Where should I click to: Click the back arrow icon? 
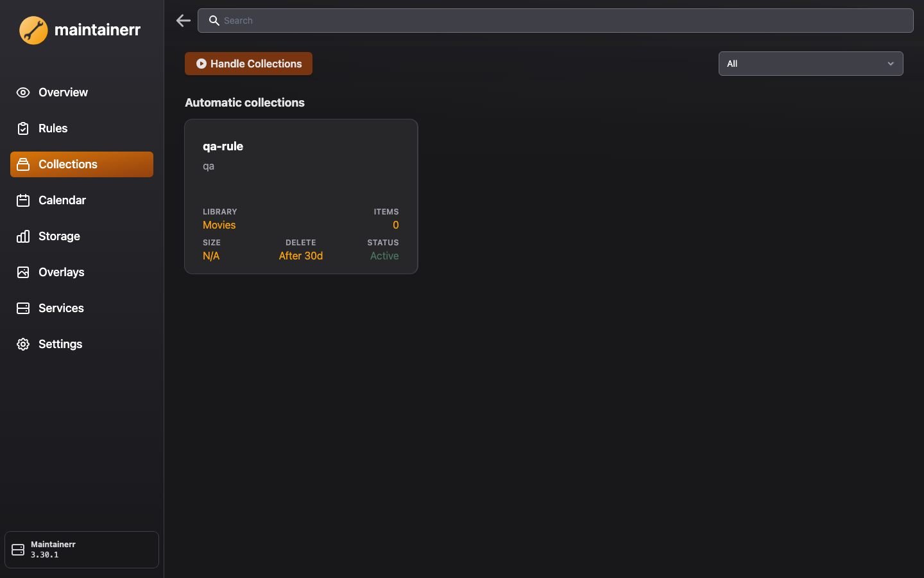[184, 21]
